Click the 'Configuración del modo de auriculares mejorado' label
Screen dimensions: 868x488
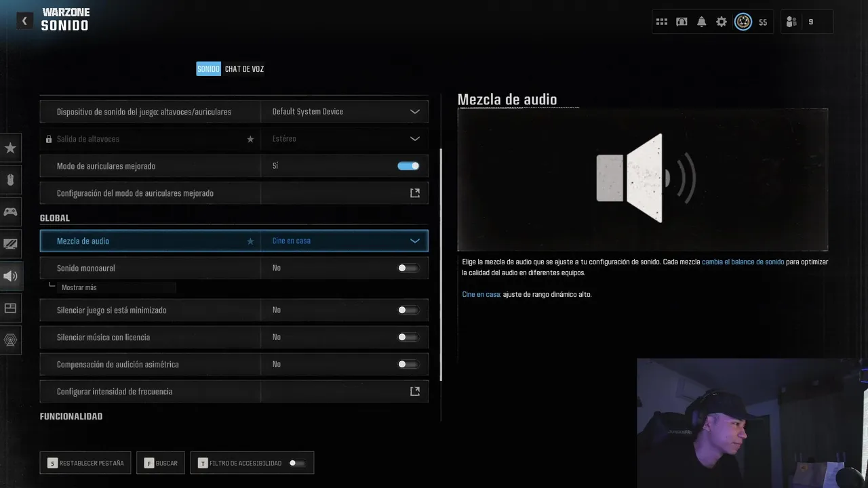tap(135, 193)
